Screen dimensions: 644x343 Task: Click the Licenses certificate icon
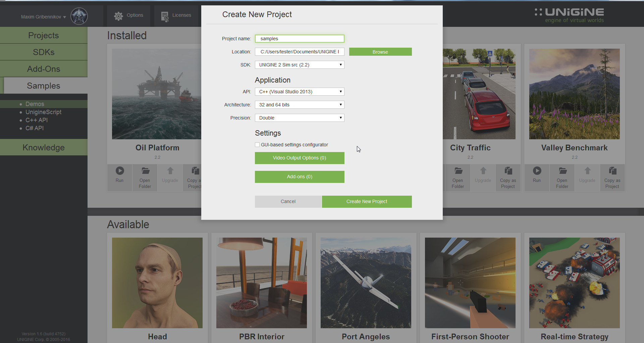click(165, 16)
